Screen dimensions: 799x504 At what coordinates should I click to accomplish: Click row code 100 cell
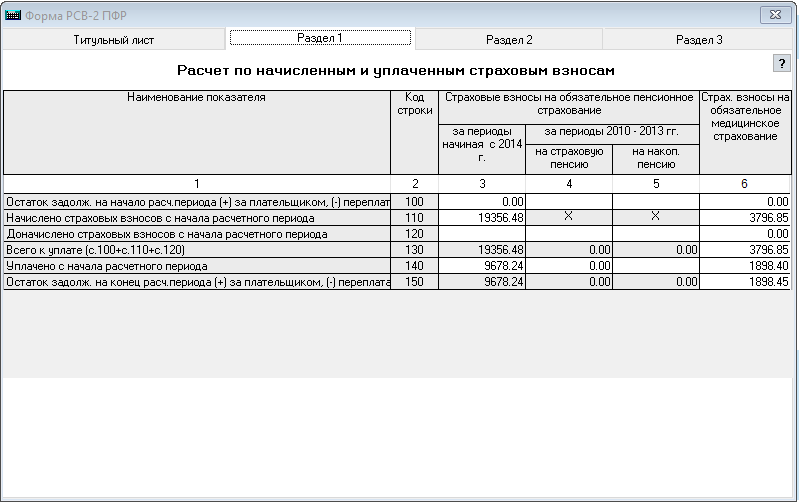tap(414, 202)
